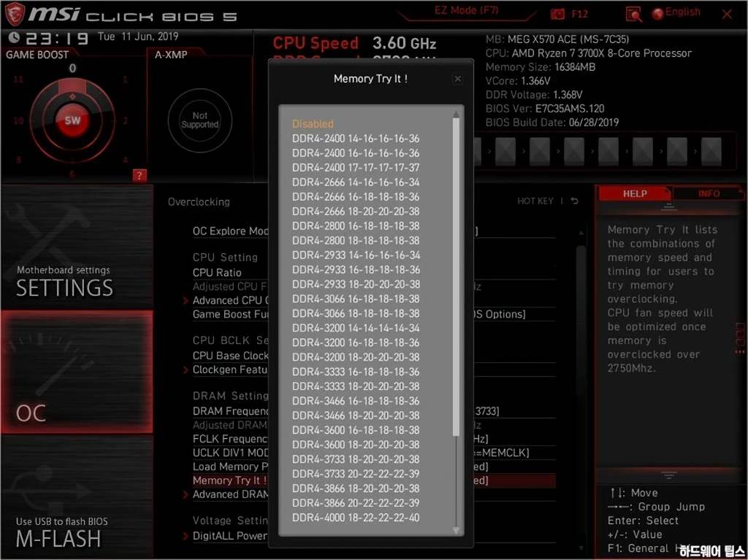This screenshot has height=560, width=748.
Task: Open the OC overclocking section
Action: click(x=77, y=372)
